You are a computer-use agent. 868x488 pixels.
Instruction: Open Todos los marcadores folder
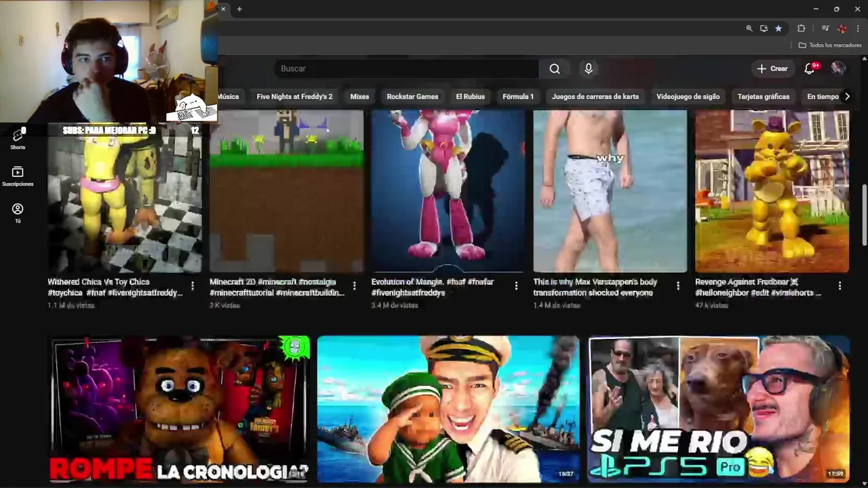coord(830,45)
